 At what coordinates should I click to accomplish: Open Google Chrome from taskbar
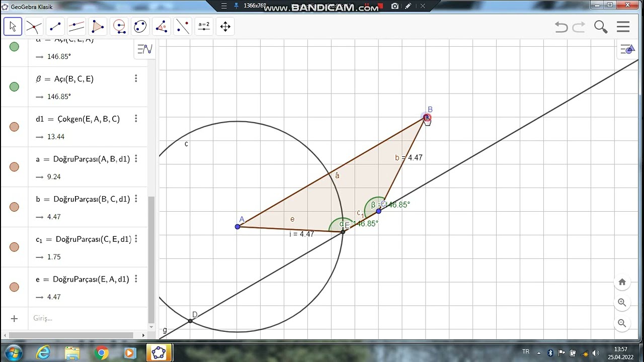coord(101,353)
